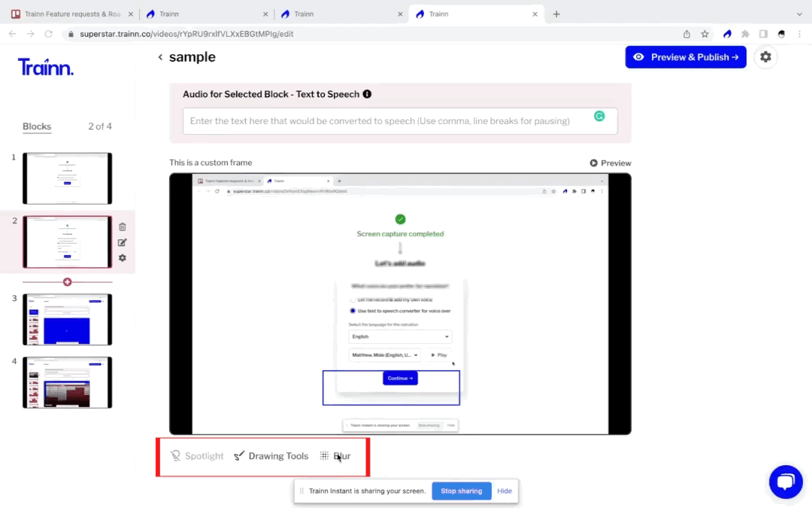Click the "sample" video title
This screenshot has height=508, width=812.
click(192, 57)
